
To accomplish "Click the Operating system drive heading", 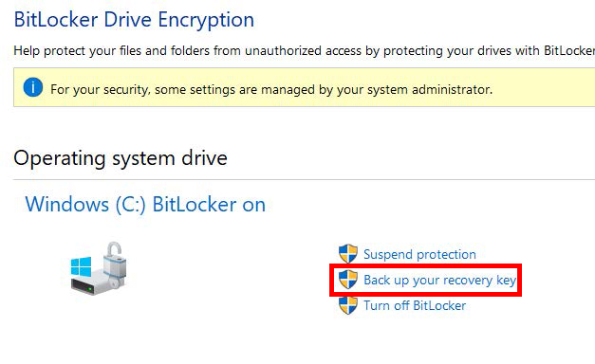I will coord(121,157).
